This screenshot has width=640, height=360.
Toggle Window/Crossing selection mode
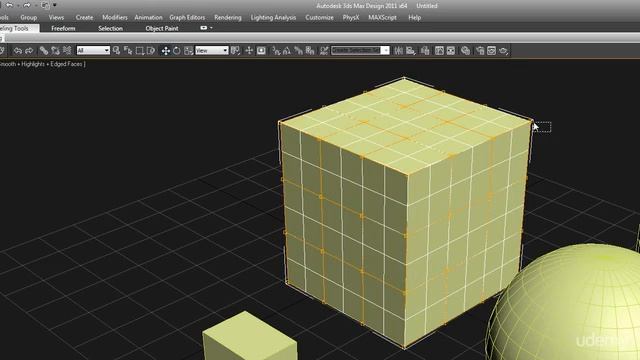click(151, 51)
